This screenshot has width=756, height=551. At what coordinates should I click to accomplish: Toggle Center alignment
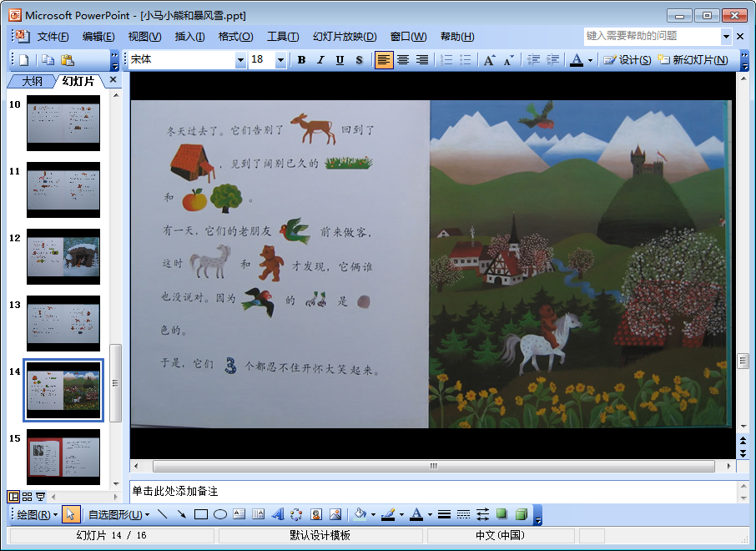[x=403, y=60]
